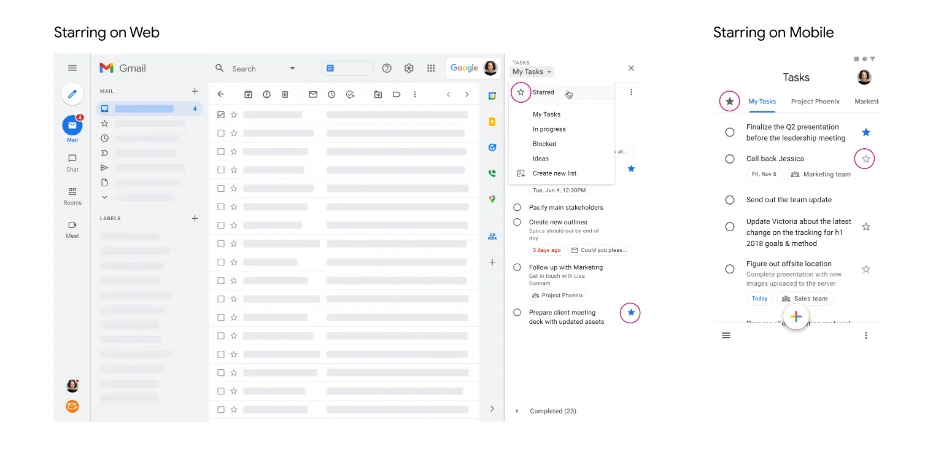Click the trash delete icon in mail toolbar
Image resolution: width=951 pixels, height=474 pixels.
pyautogui.click(x=285, y=95)
